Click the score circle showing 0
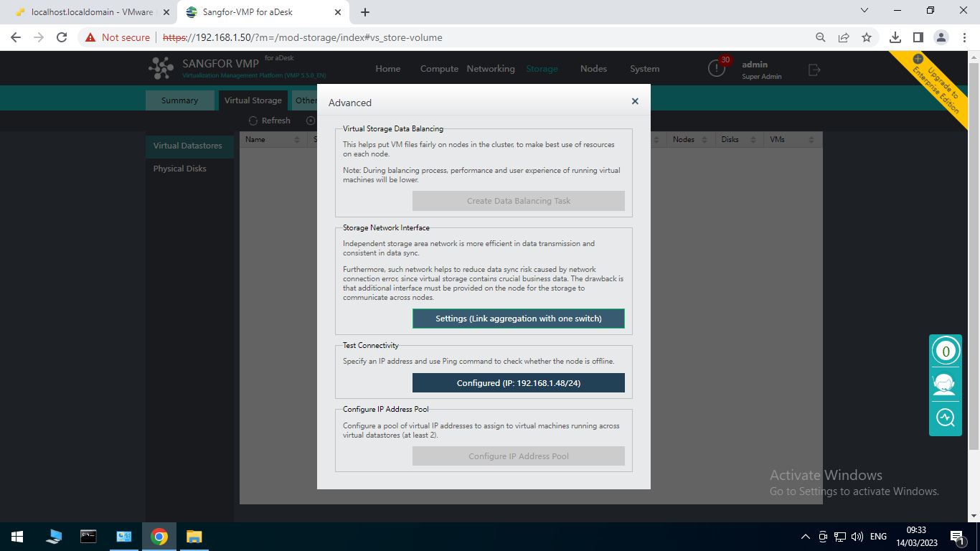This screenshot has width=980, height=551. pos(945,350)
